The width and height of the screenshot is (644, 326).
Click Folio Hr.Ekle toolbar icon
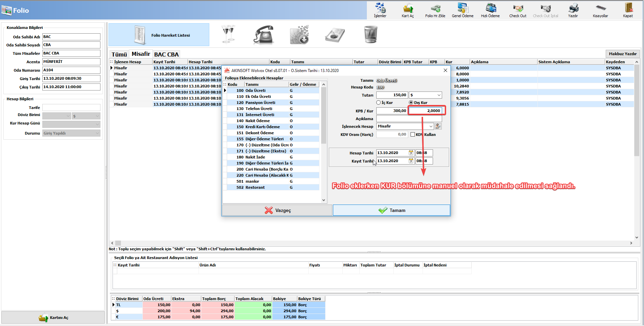coord(435,10)
